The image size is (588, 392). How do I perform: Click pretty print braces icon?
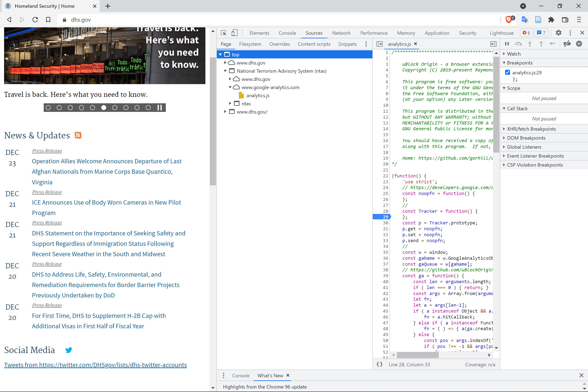[380, 364]
